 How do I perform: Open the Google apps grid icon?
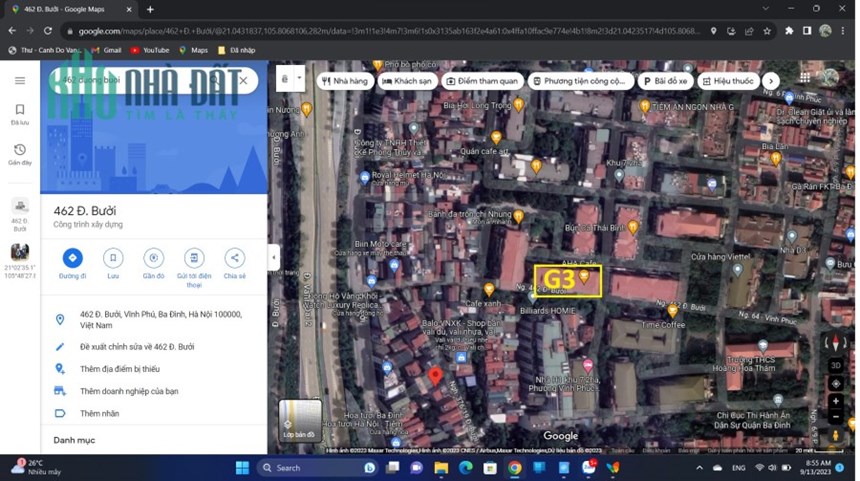coord(805,77)
